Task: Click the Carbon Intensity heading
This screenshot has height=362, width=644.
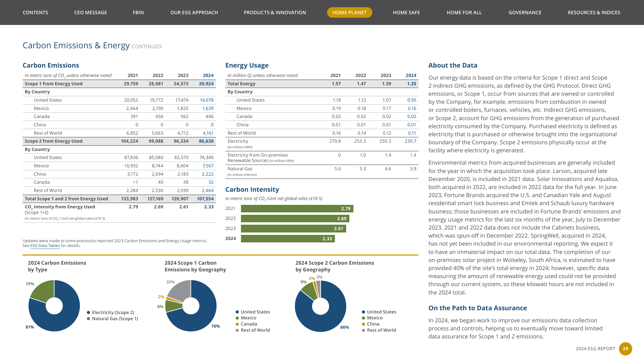Action: (x=252, y=190)
